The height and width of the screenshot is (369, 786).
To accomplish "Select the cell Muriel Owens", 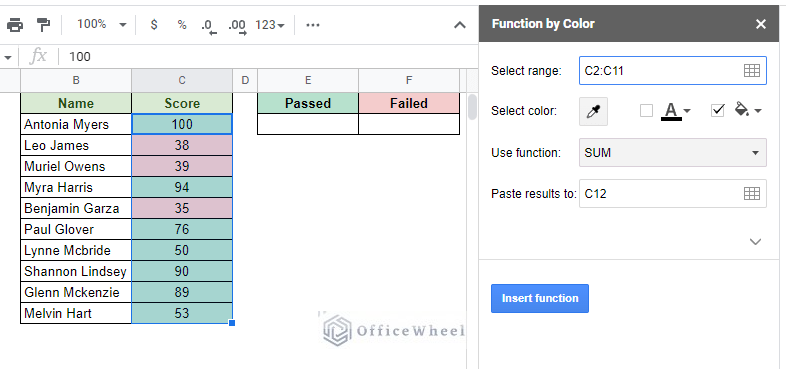I will click(76, 166).
